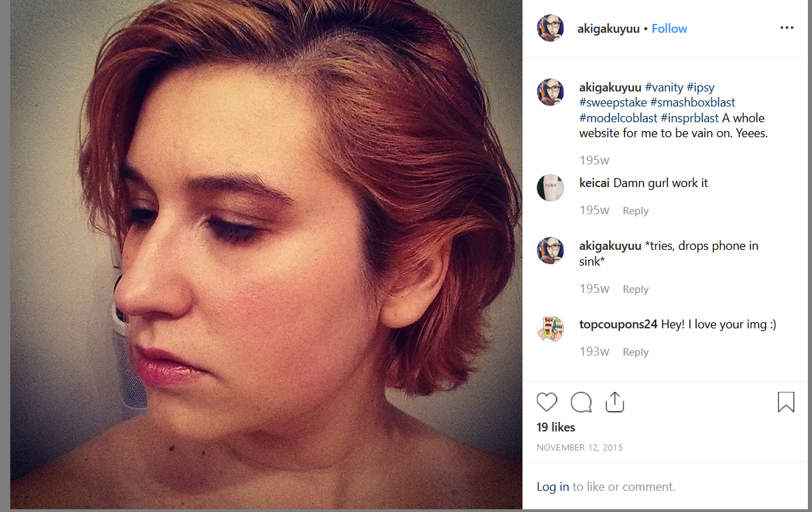812x512 pixels.
Task: Reply to keicai's comment
Action: coord(635,211)
